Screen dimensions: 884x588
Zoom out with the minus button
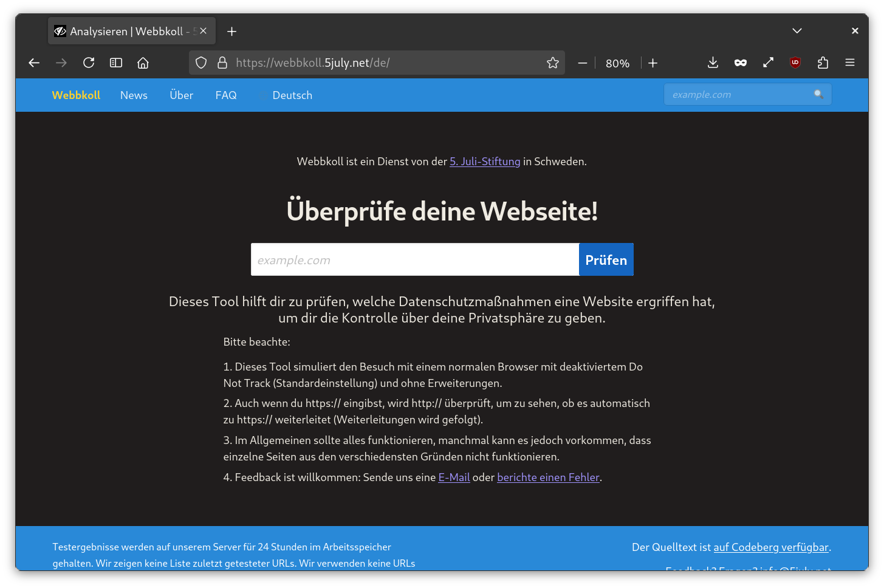click(583, 63)
